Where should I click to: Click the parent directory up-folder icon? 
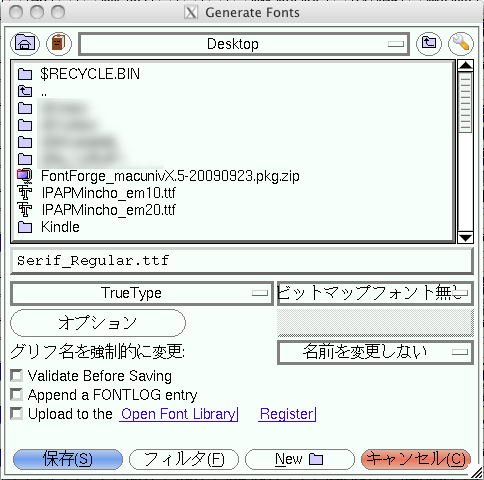[429, 43]
